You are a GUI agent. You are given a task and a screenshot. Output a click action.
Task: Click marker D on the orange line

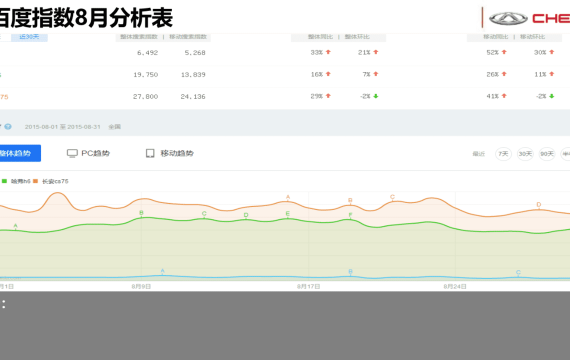(x=539, y=205)
